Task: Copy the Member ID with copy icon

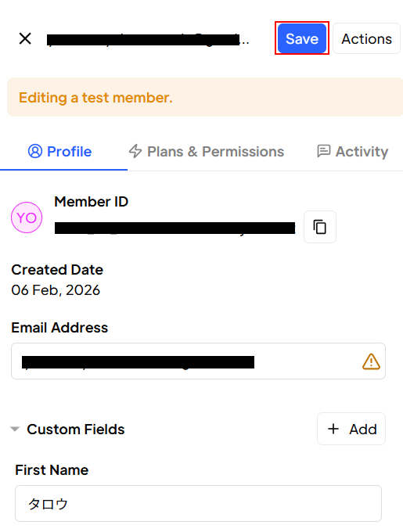Action: point(320,227)
